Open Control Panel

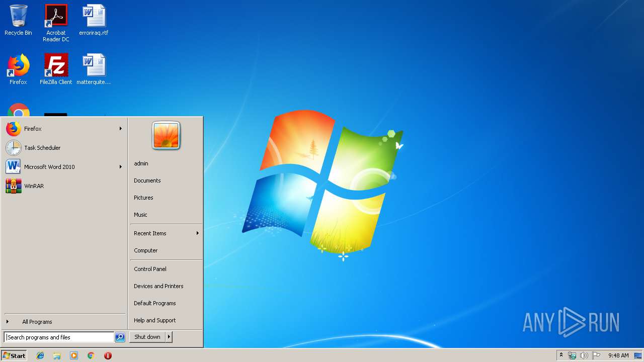166,269
